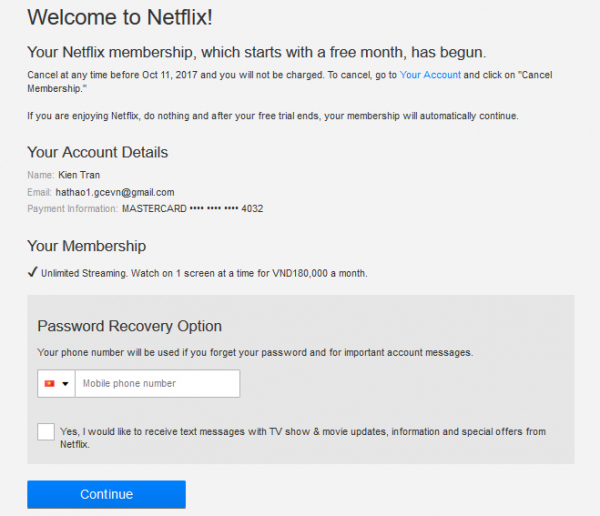Click the Your Membership heading
Screen dimensions: 600x516
pos(86,246)
